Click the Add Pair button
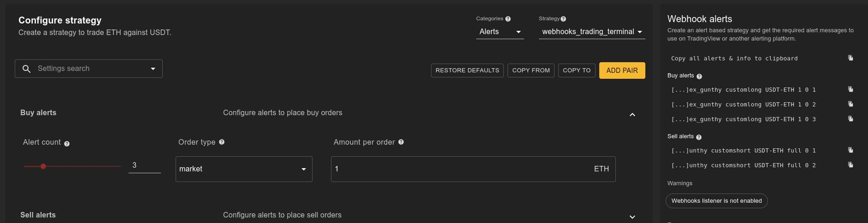Viewport: 868px width, 223px height. tap(622, 70)
